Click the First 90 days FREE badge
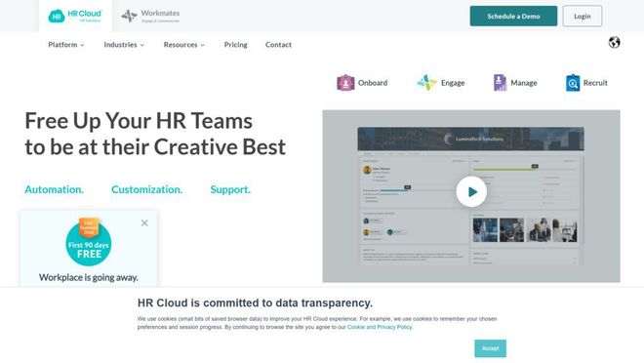 point(88,243)
